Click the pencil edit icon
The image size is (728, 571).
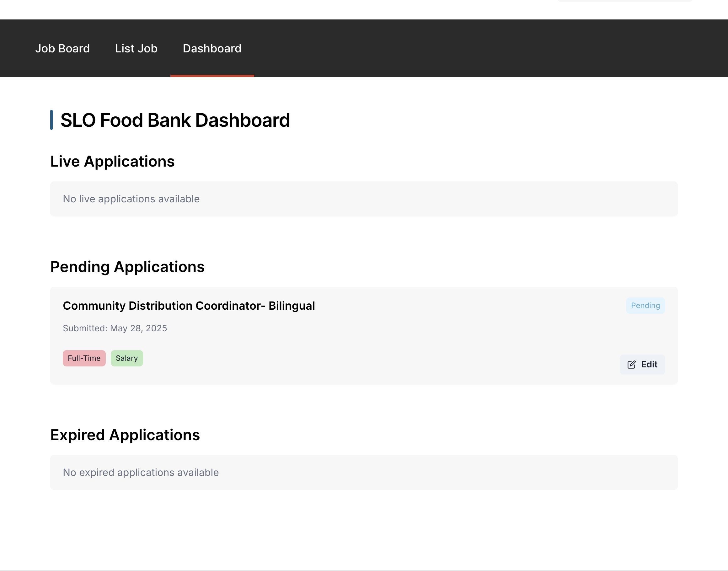631,364
